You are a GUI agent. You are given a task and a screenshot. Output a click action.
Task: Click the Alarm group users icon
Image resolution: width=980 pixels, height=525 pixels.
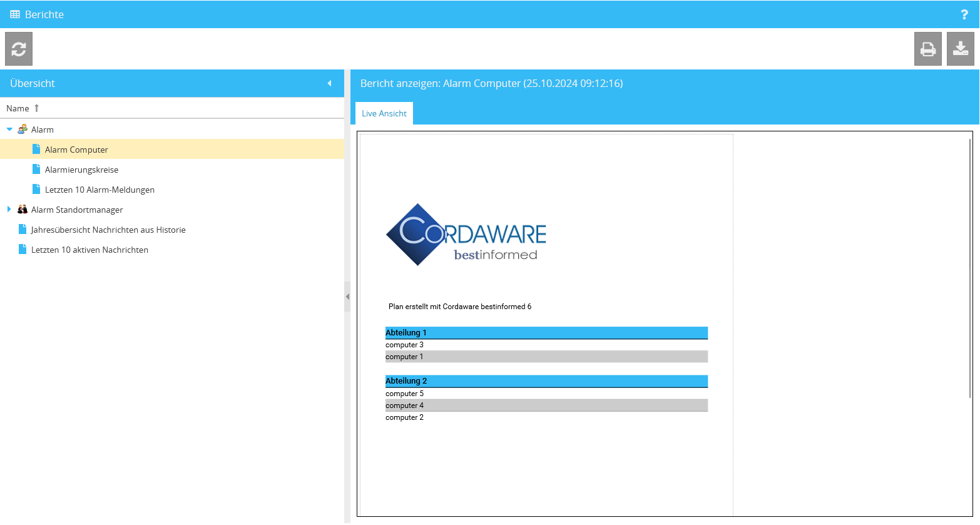pos(23,129)
